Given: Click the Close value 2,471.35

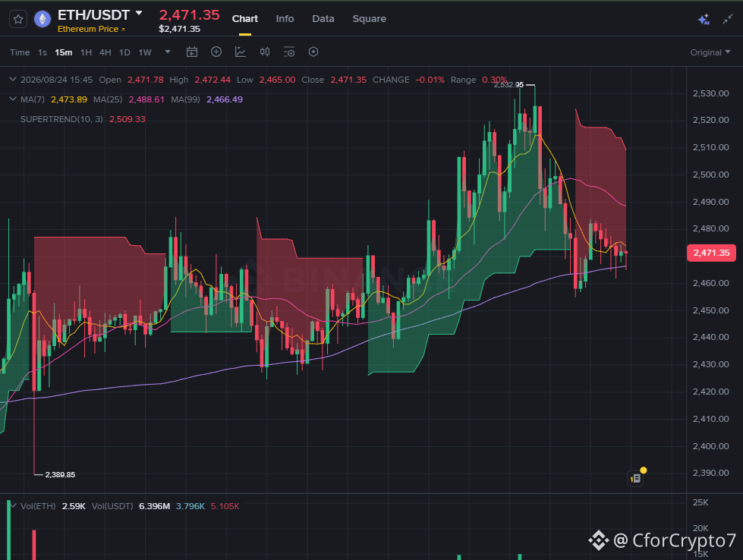Looking at the screenshot, I should click(348, 80).
